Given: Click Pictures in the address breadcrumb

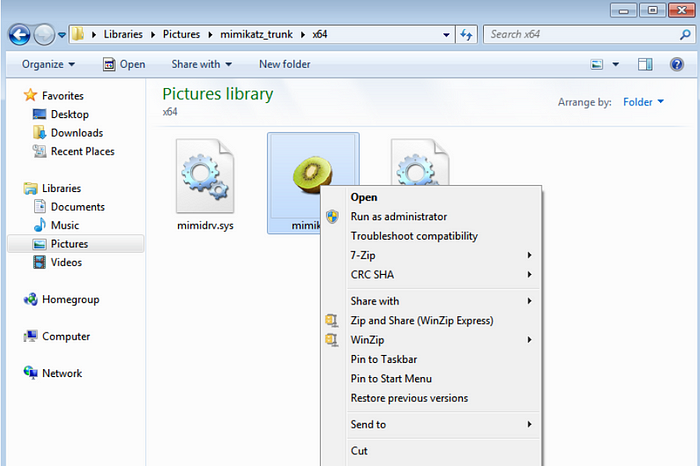Looking at the screenshot, I should click(x=181, y=34).
